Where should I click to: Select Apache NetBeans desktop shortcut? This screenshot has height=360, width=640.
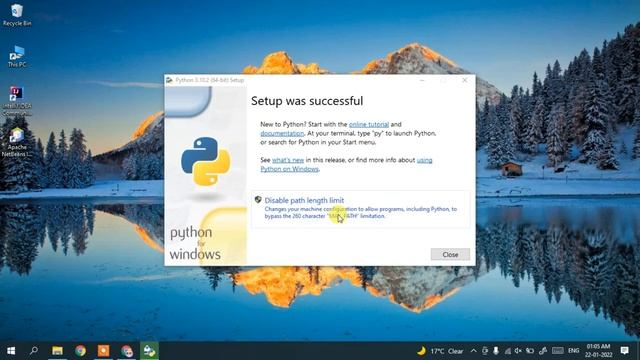[x=17, y=143]
